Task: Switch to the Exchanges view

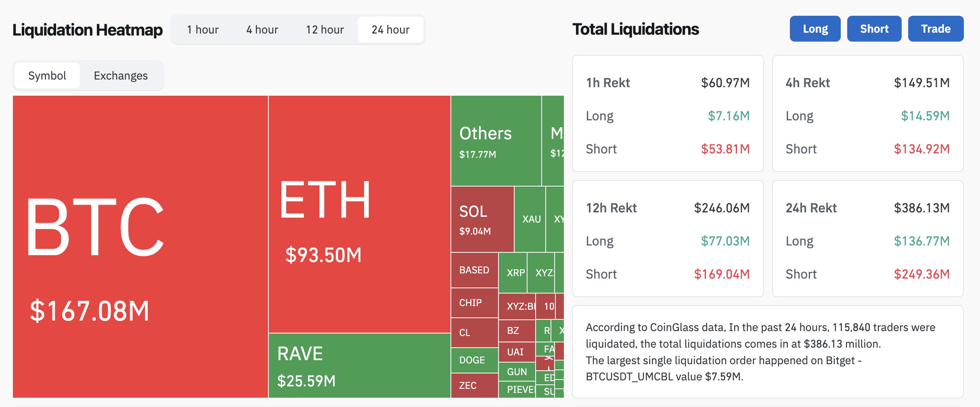Action: point(121,75)
